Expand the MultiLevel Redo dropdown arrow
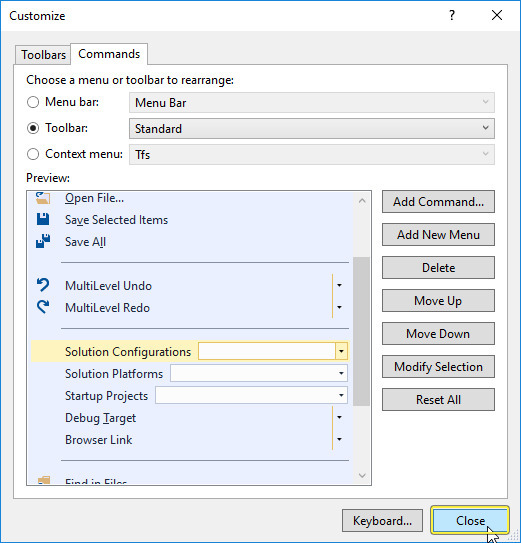 coord(339,307)
